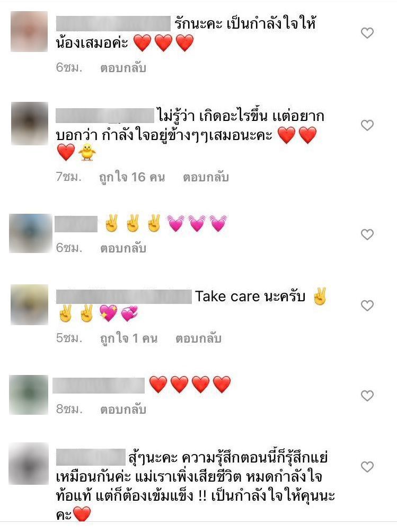Open avatar of รักนะคะ commenter
This screenshot has width=397, height=532.
point(29,31)
